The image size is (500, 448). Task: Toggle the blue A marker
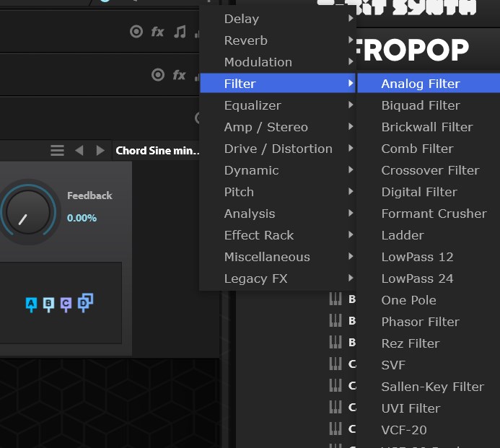[31, 304]
